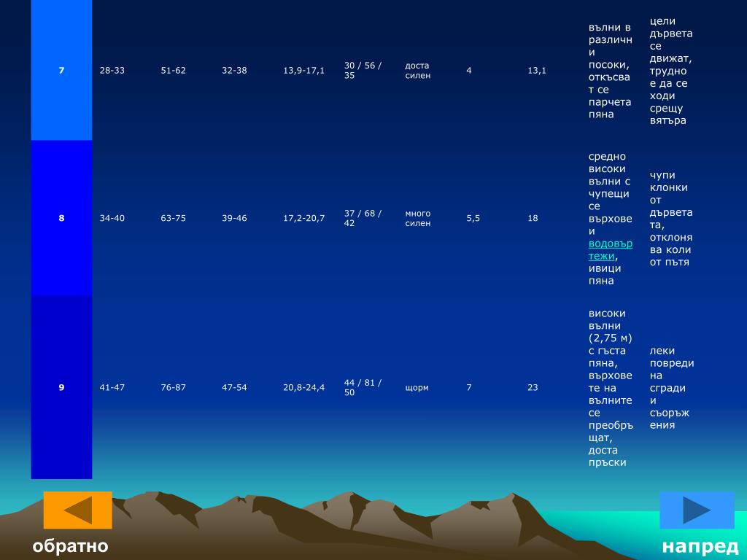Screen dimensions: 747x560
Task: Click the orange back arrow button
Action: pos(77,510)
